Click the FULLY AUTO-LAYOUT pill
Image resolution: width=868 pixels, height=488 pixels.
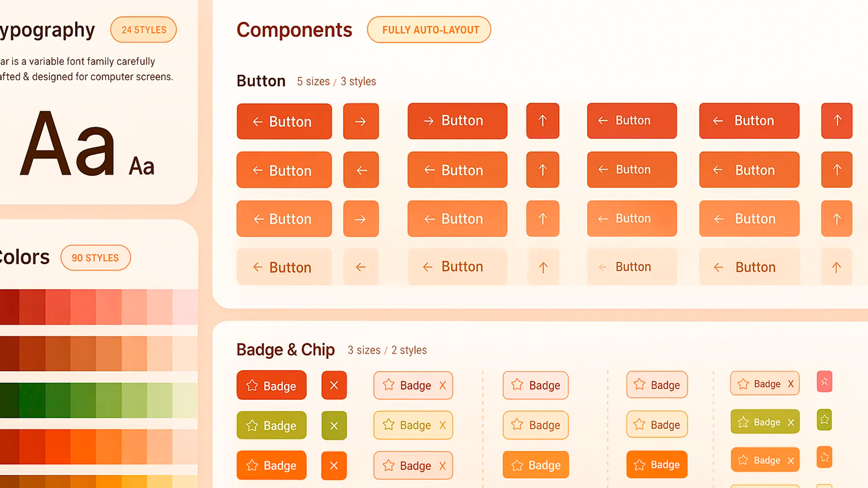[429, 30]
